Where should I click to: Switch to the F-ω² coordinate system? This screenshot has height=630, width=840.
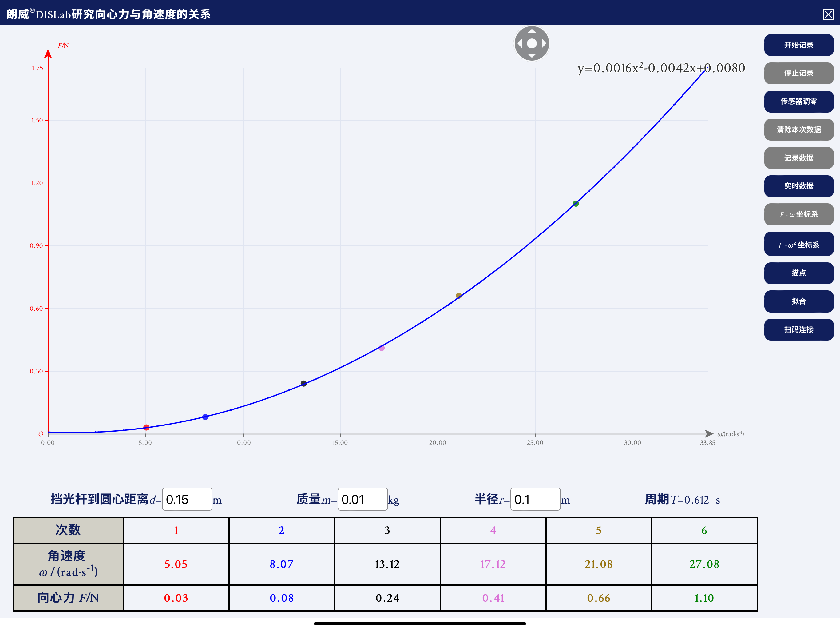(798, 245)
